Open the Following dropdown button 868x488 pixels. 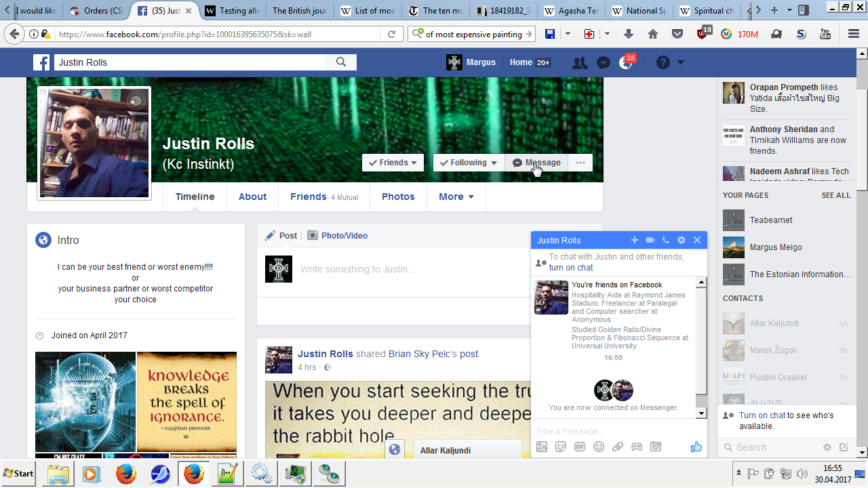(469, 163)
